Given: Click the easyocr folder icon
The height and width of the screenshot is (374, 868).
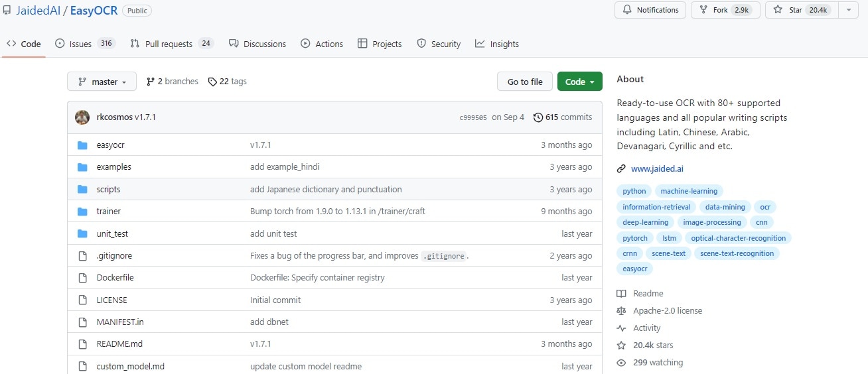Looking at the screenshot, I should [82, 145].
